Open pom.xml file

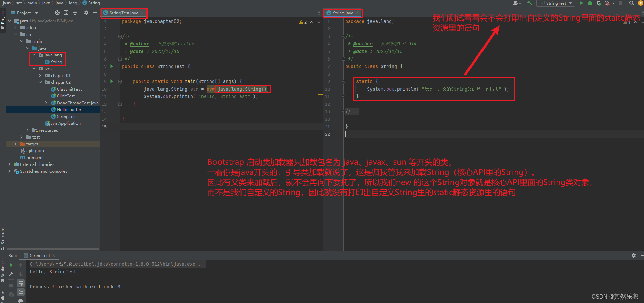tap(34, 157)
